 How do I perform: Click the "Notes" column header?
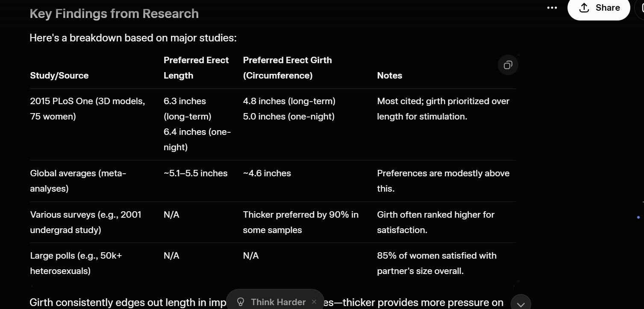(x=389, y=76)
